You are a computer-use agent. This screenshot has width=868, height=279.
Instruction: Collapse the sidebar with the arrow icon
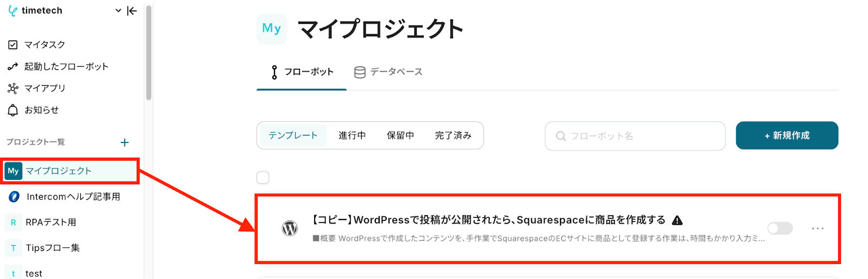click(x=132, y=11)
